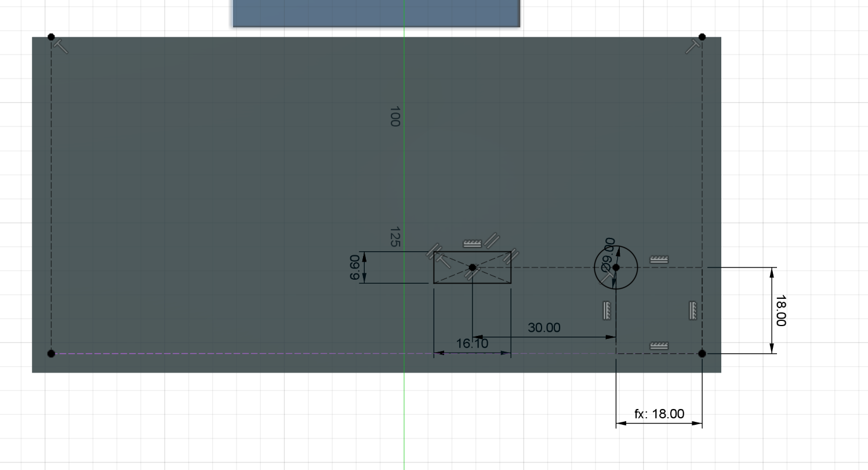Select the parallel constraint icon above the rectangle
868x470 pixels.
[x=492, y=240]
